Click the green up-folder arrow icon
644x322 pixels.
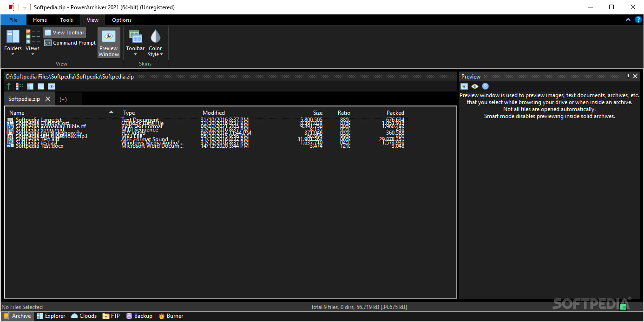(x=9, y=86)
